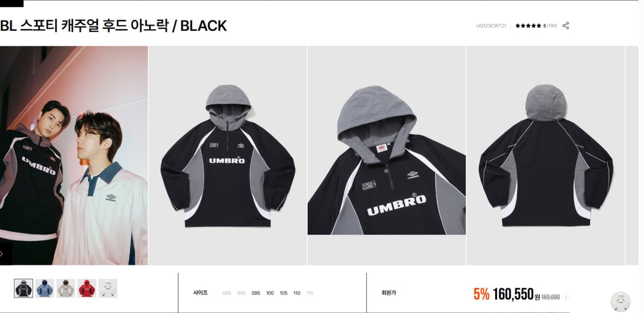
Task: View the back view anorak image
Action: coord(546,155)
